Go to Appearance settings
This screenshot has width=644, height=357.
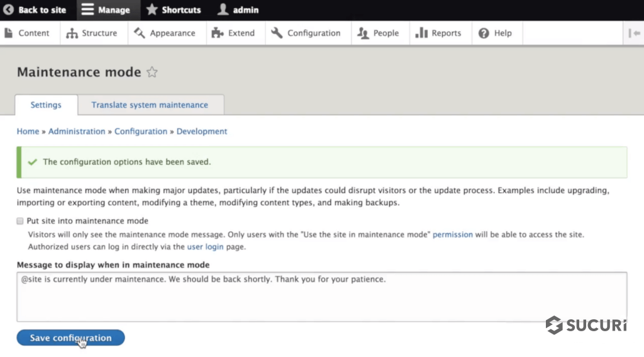(165, 33)
